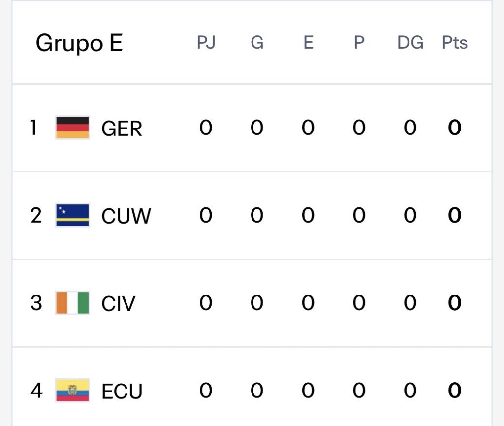
Task: Select the CIV team name
Action: click(x=118, y=304)
